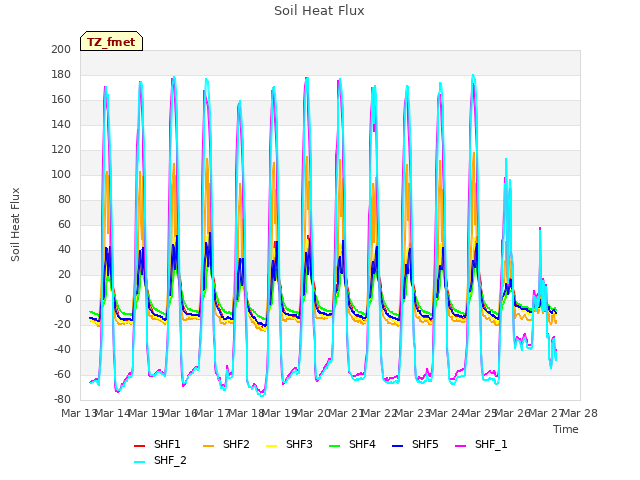Viewport: 640px width, 480px height.
Task: Click the SHF2 legend label
Action: (x=236, y=444)
